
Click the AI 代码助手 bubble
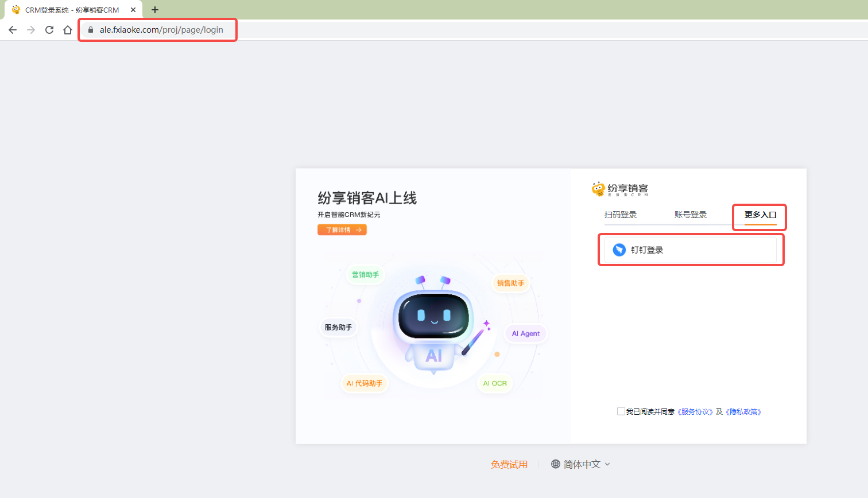(365, 383)
